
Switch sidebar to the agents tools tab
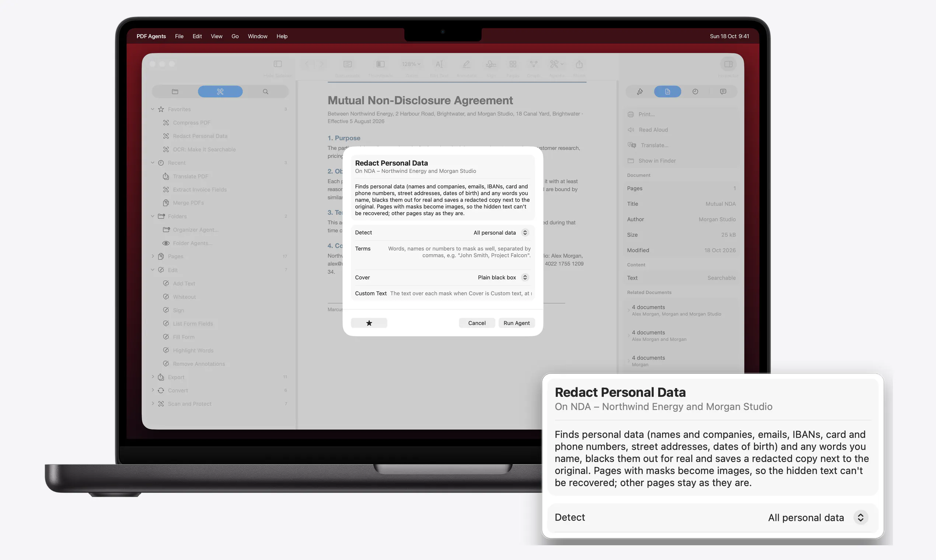point(220,92)
